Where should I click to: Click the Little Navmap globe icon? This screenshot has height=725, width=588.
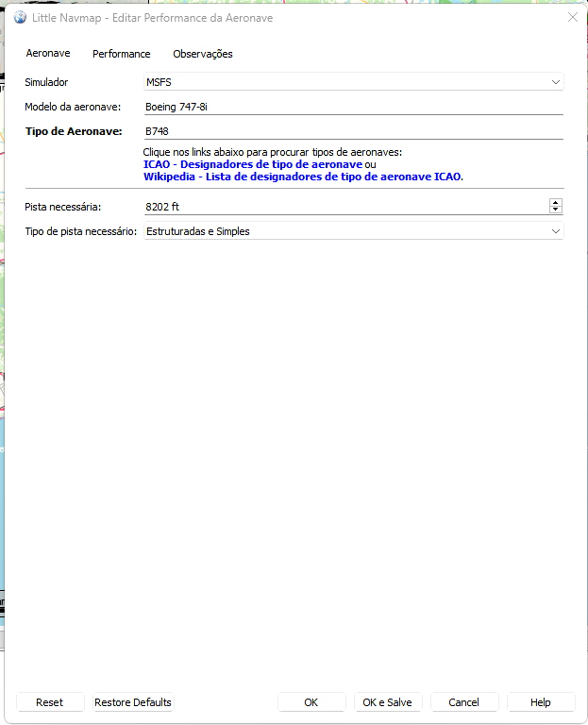click(x=20, y=18)
